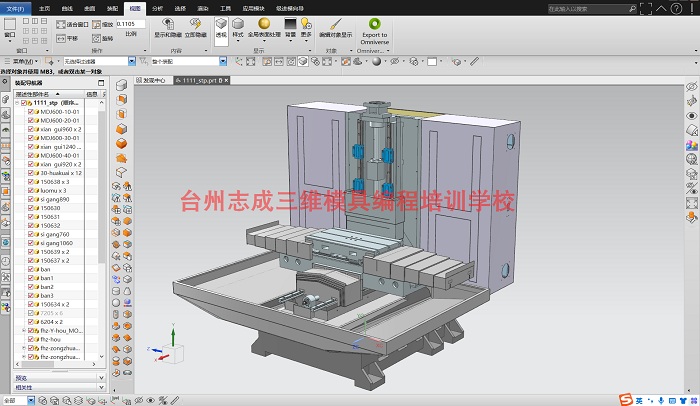Screen dimensions: 700x406
Task: Uncheck the luomu x 3 checkbox
Action: (x=31, y=191)
